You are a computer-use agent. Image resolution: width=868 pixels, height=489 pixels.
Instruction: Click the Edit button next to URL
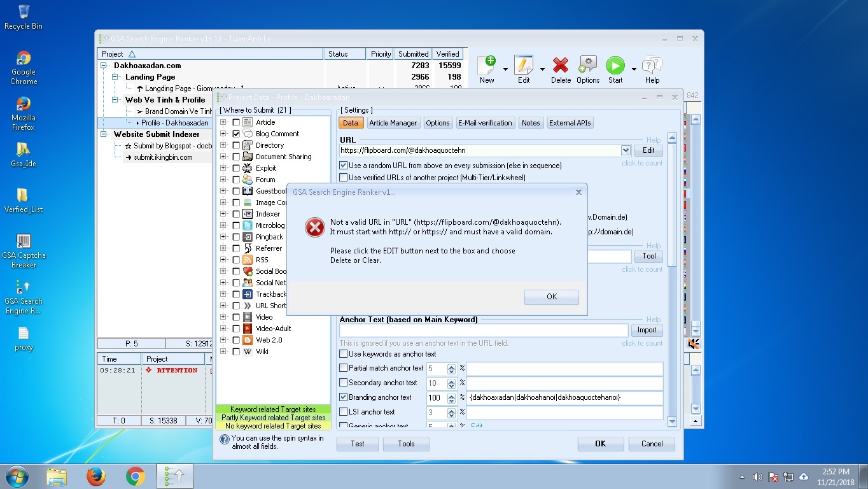point(648,150)
